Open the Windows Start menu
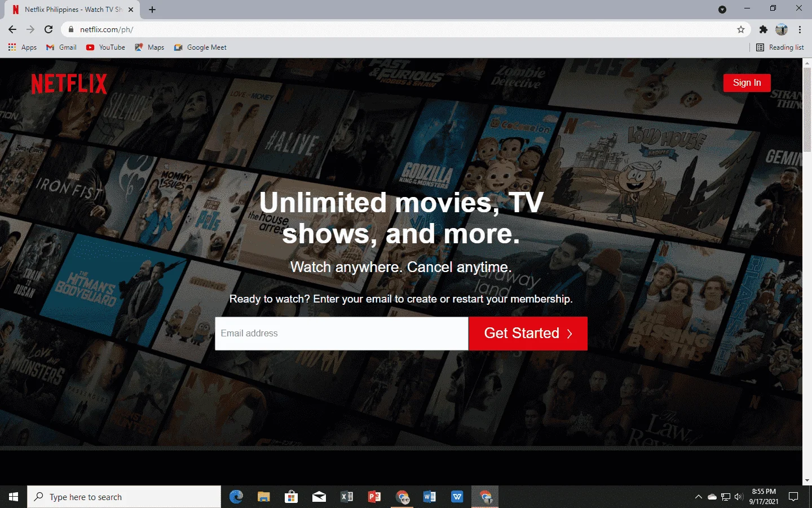The height and width of the screenshot is (508, 812). pyautogui.click(x=14, y=497)
